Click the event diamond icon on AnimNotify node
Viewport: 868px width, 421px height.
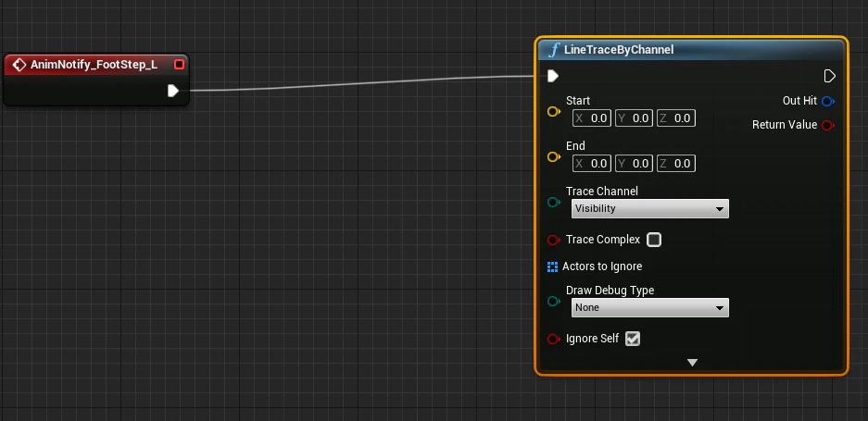(19, 65)
